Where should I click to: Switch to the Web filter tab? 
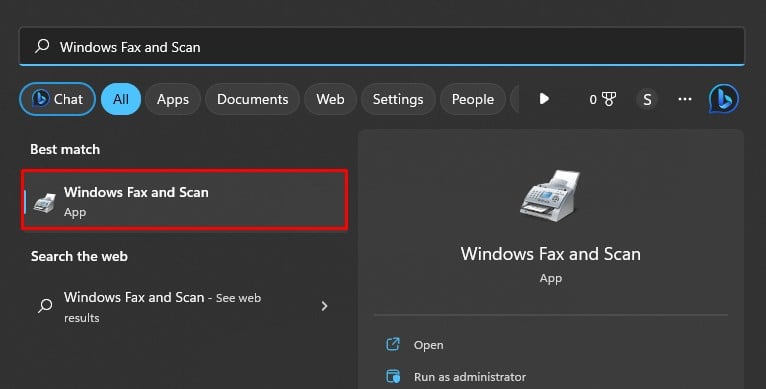[330, 99]
